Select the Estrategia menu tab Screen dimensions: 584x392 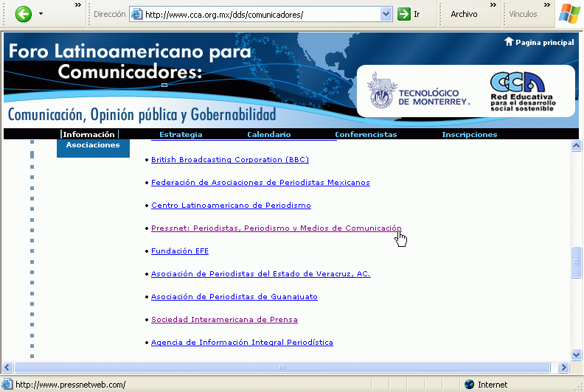[x=181, y=134]
